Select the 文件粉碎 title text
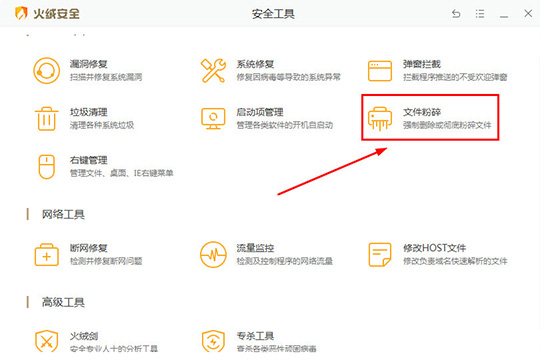 coord(422,112)
